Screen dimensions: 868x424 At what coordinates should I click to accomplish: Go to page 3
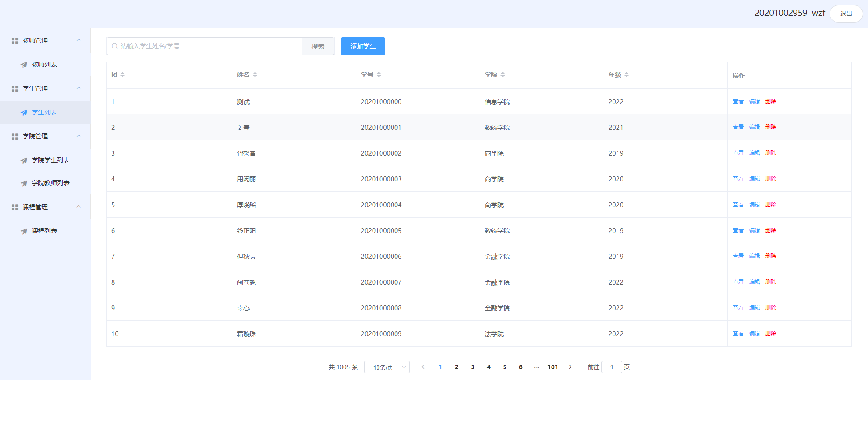pyautogui.click(x=472, y=367)
